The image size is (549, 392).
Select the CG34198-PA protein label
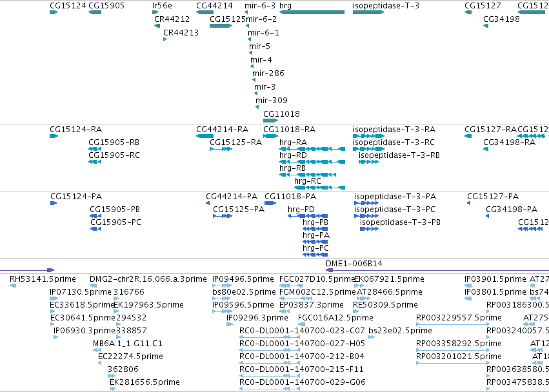pyautogui.click(x=512, y=210)
